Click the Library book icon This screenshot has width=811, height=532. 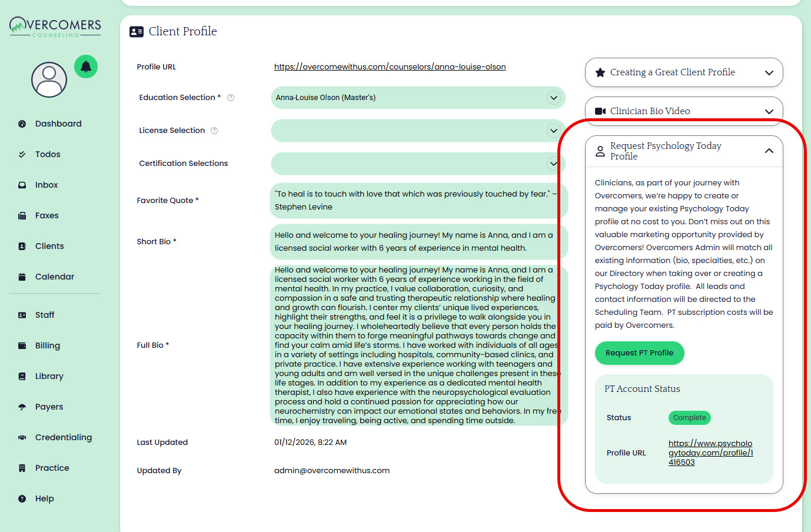coord(22,376)
